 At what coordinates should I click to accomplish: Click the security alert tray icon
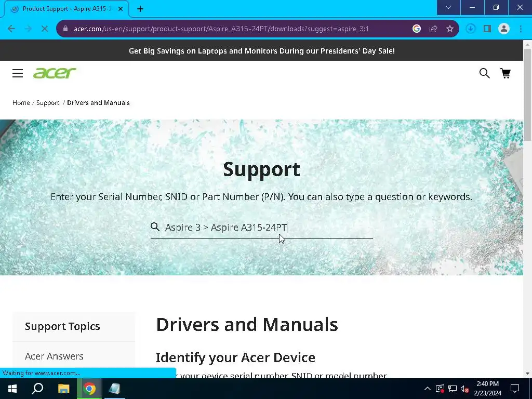click(x=440, y=389)
